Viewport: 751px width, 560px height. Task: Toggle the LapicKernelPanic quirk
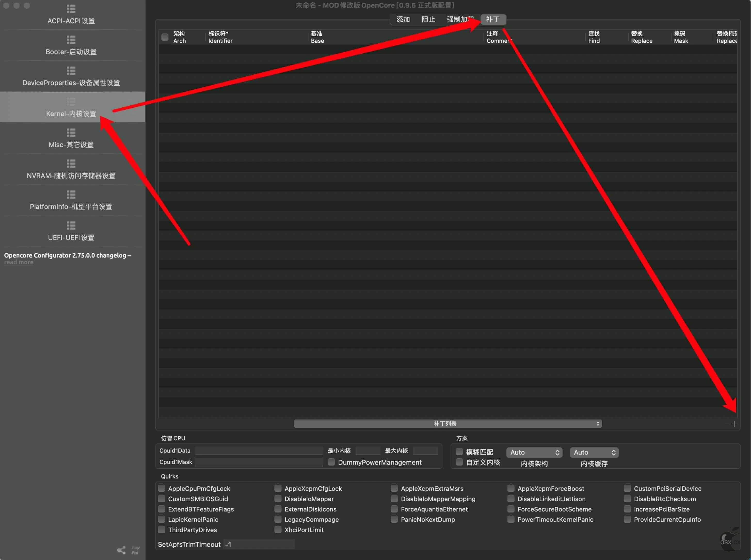(162, 519)
